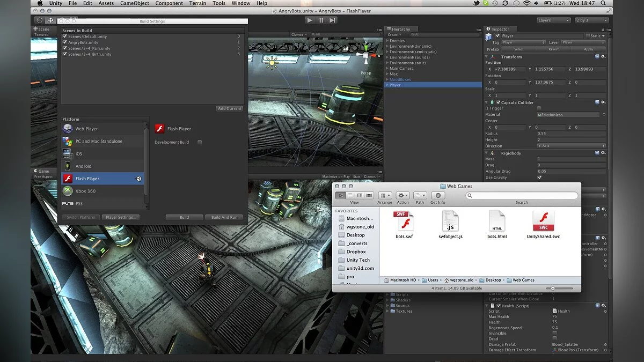
Task: Toggle Use Gravity checkbox in Rigidbody
Action: click(539, 178)
